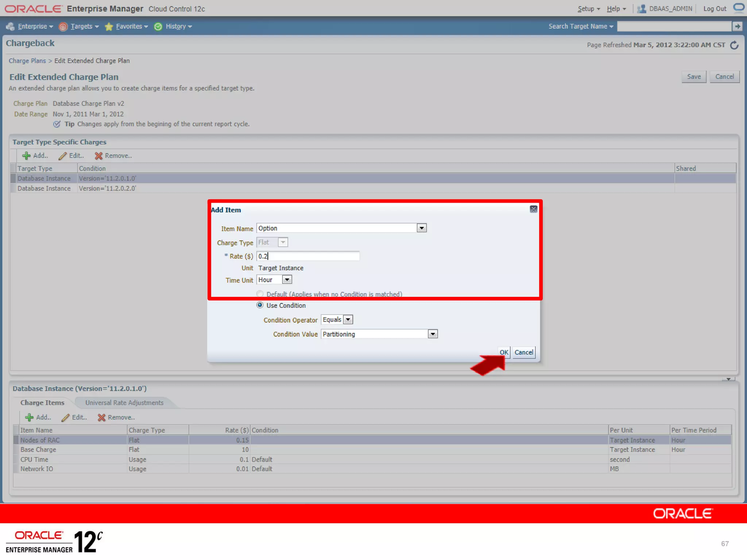747x560 pixels.
Task: Click the search go arrow icon
Action: [737, 26]
